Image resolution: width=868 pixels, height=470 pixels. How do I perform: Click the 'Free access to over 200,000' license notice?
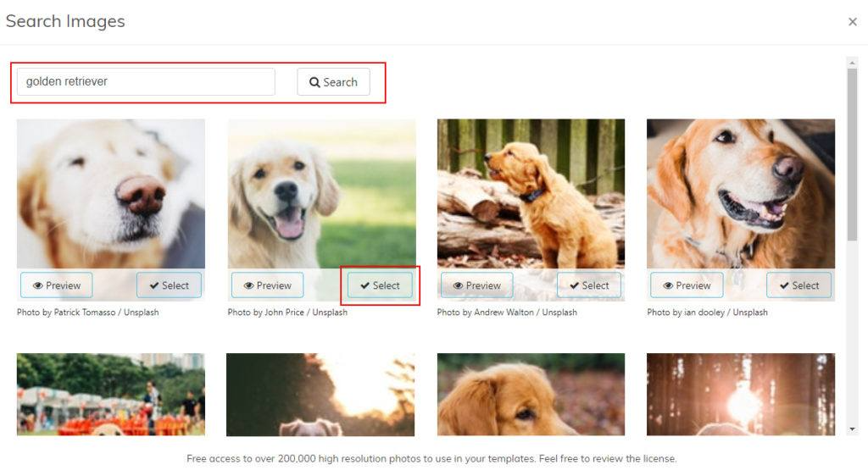point(431,458)
